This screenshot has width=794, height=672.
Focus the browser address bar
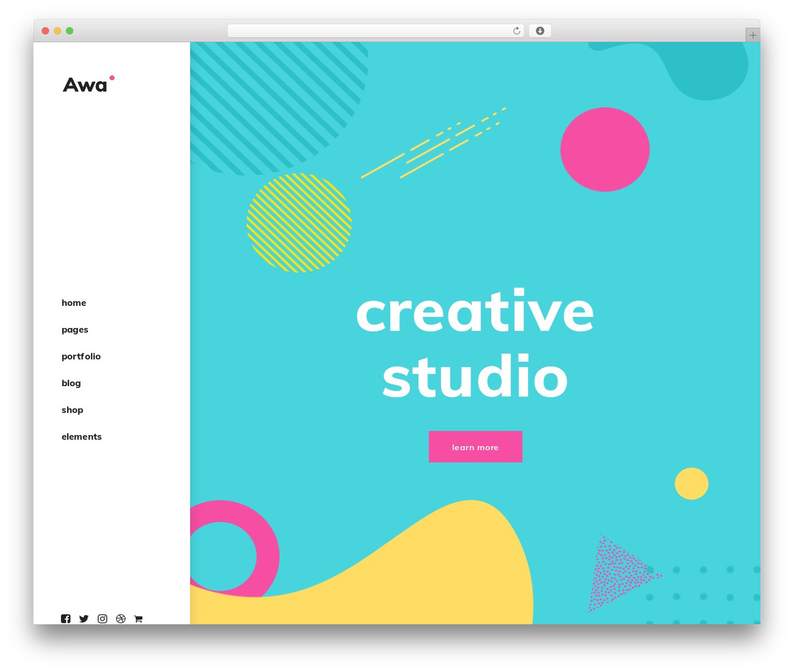pos(375,31)
